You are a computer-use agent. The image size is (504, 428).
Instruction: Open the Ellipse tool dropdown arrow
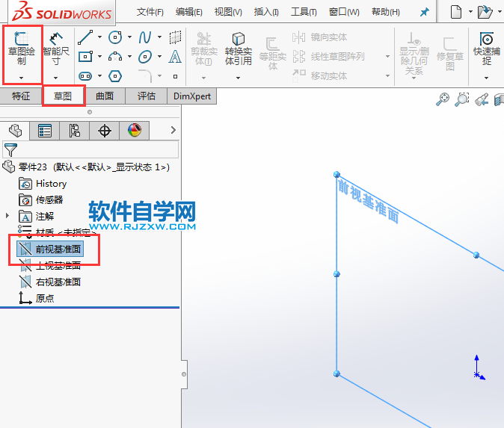(x=159, y=57)
